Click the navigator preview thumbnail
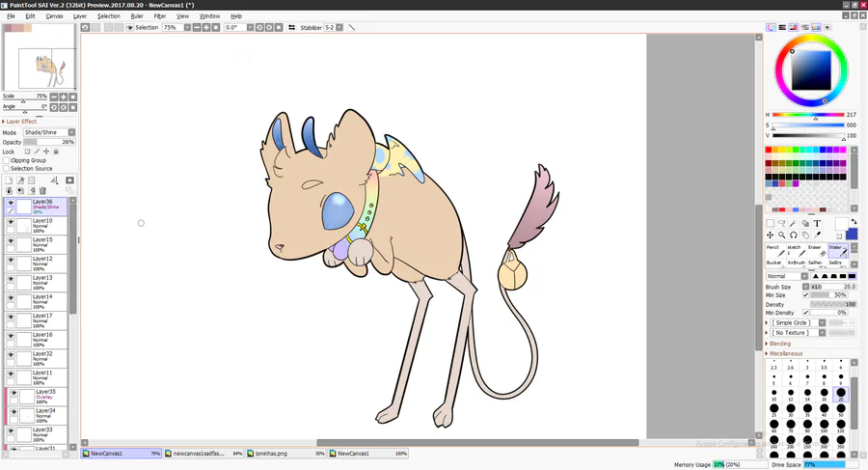This screenshot has width=868, height=470. pos(40,57)
